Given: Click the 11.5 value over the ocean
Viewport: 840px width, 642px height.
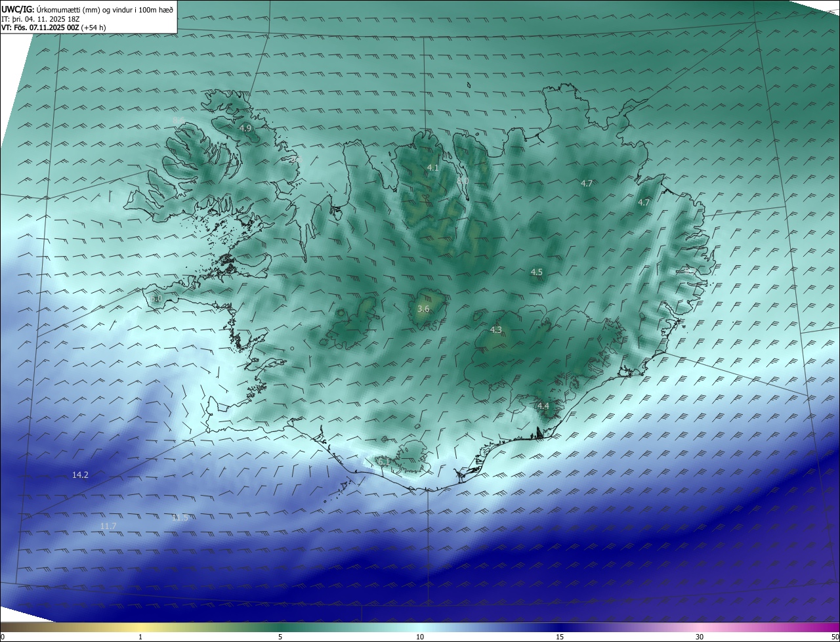Looking at the screenshot, I should pyautogui.click(x=180, y=518).
